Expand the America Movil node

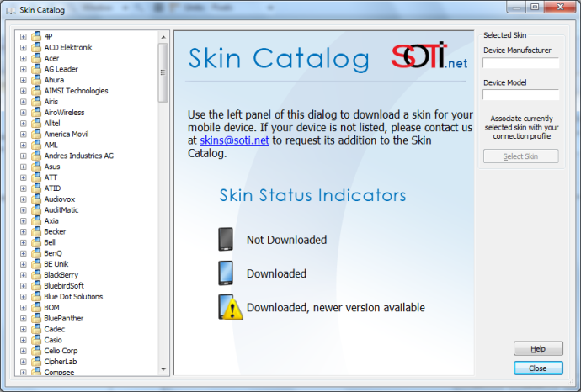point(24,134)
